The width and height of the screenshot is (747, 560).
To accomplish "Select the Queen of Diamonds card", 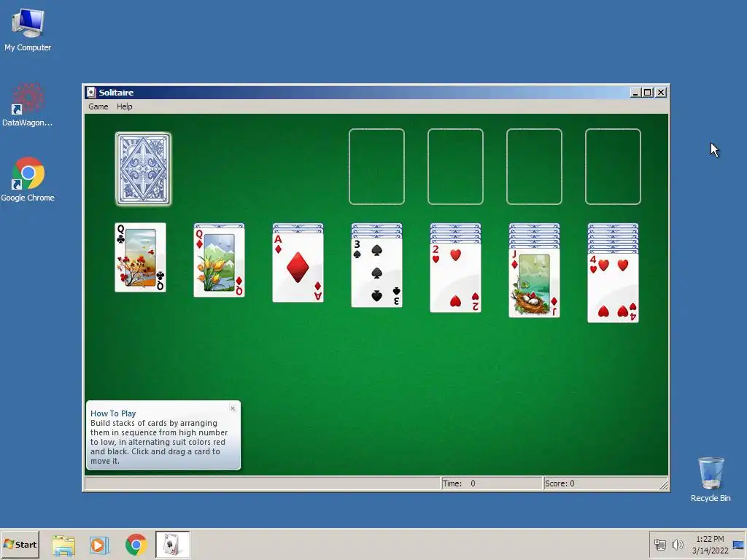I will (x=219, y=262).
